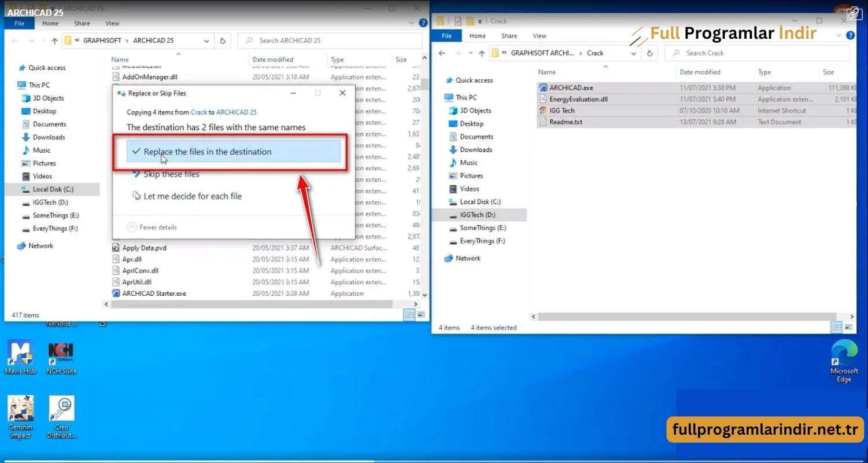
Task: Select Skip these files option
Action: coord(171,174)
